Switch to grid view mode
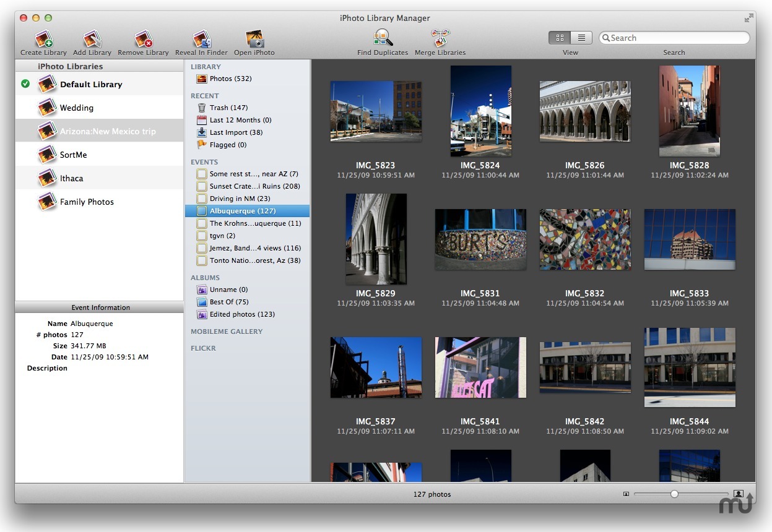Screen dimensions: 772x532 click(x=560, y=38)
